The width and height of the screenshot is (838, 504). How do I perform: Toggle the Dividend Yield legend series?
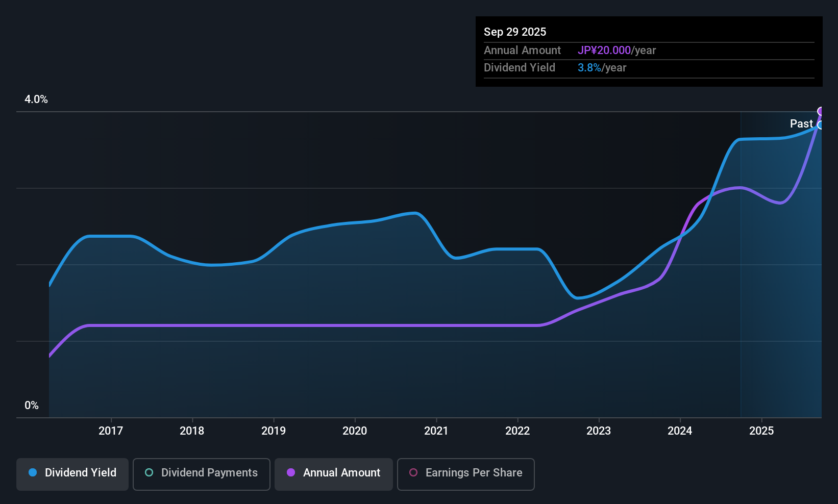[72, 473]
